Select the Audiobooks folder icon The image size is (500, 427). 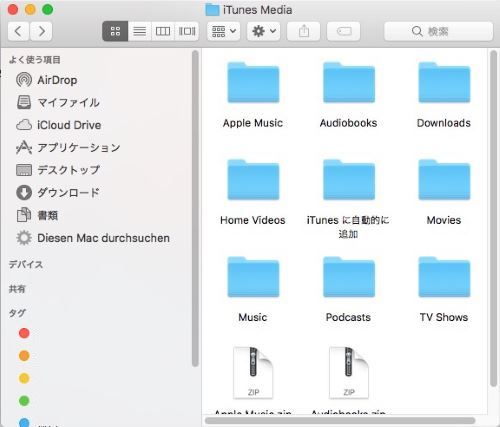click(349, 82)
